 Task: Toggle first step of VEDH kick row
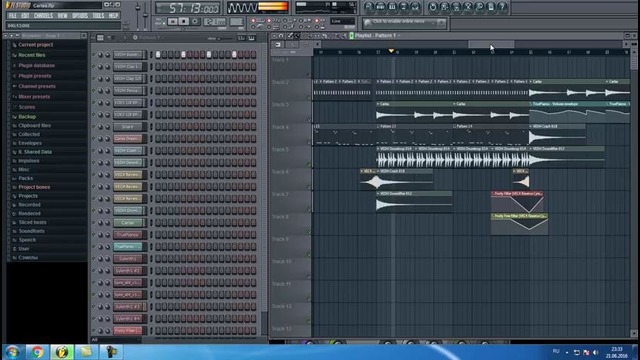click(x=158, y=55)
